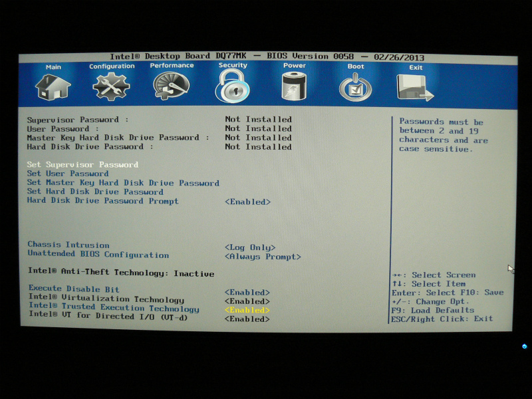Open the Performance gauge icon
This screenshot has width=532, height=399.
(172, 86)
